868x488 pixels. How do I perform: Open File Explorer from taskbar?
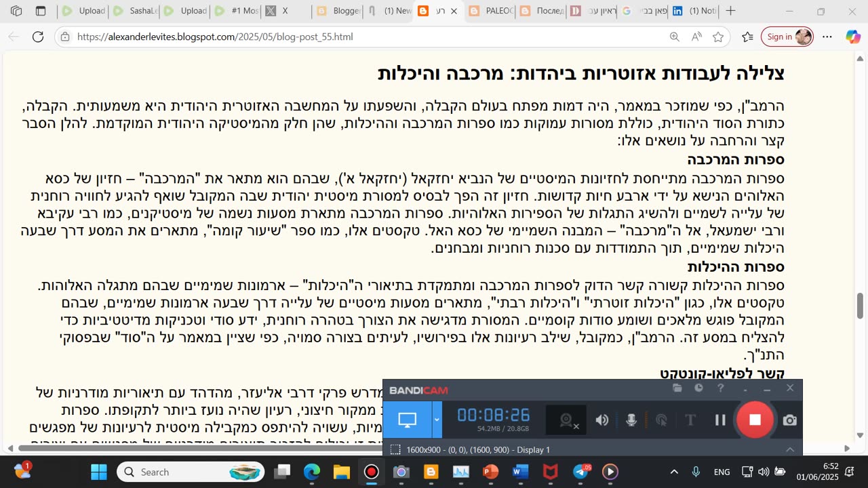(x=342, y=472)
